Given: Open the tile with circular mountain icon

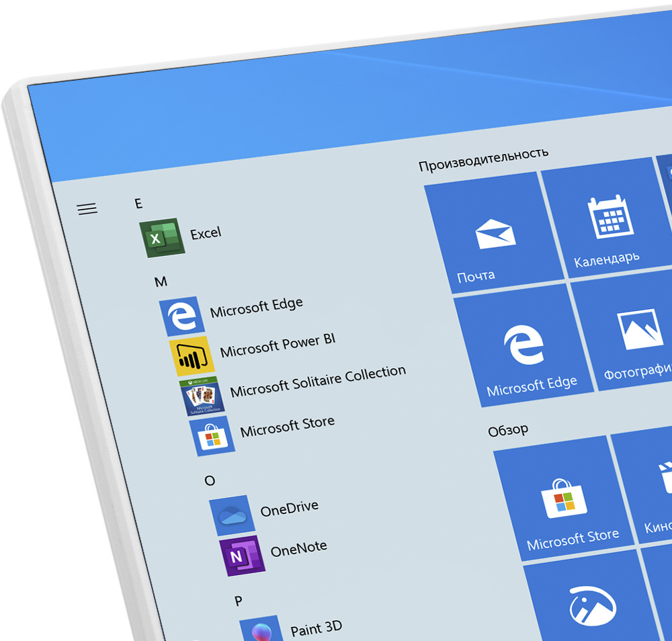Looking at the screenshot, I should coord(593,600).
